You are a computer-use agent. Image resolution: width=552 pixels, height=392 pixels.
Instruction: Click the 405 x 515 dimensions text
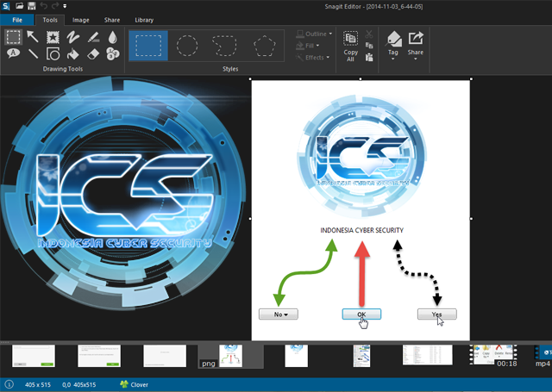(38, 384)
